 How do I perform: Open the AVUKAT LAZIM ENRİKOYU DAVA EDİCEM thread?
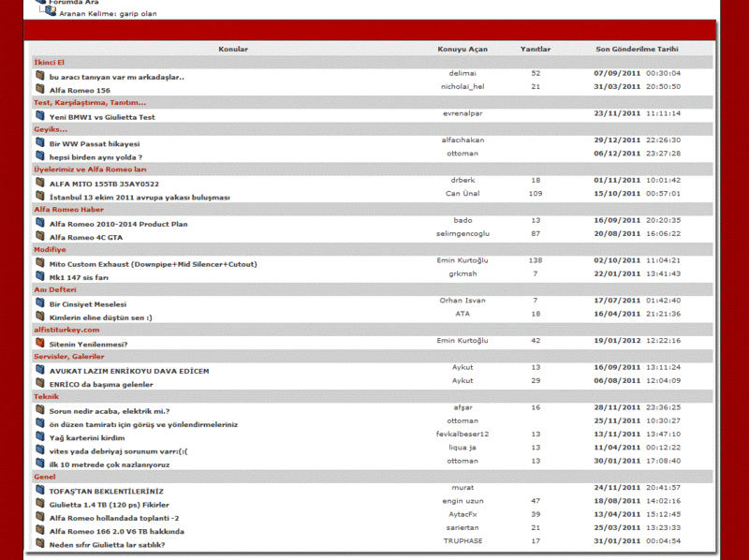click(x=129, y=371)
